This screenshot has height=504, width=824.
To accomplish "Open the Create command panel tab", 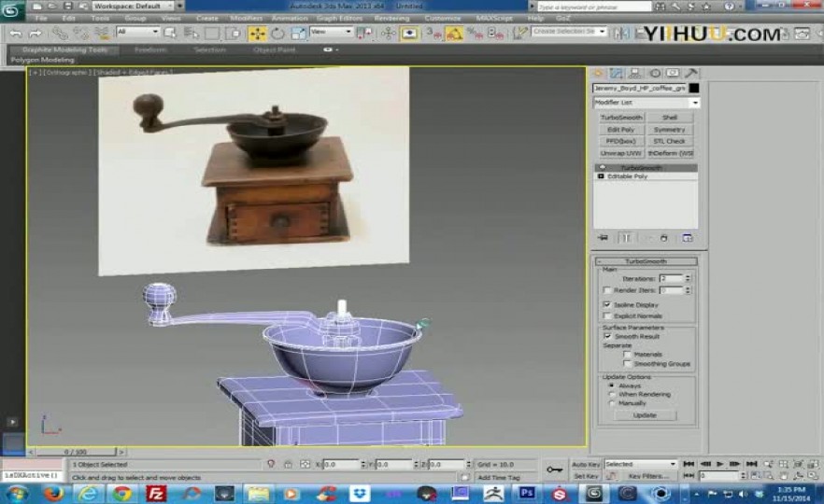I will click(598, 73).
